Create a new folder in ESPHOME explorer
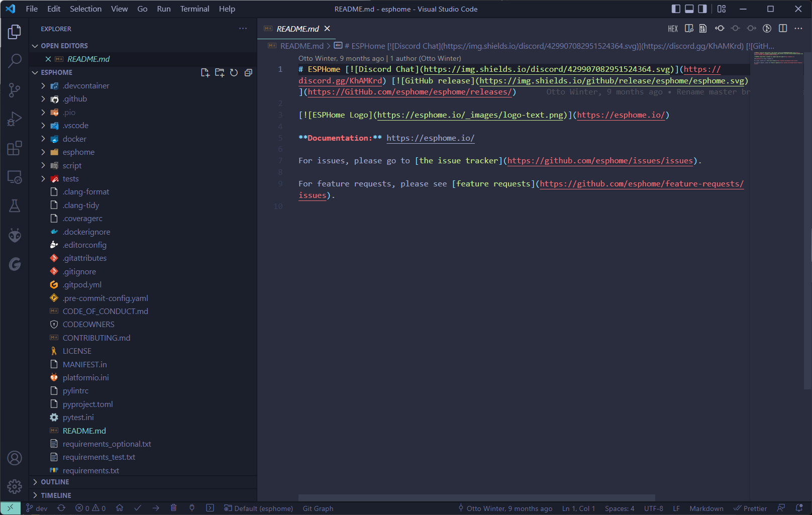 (x=220, y=73)
